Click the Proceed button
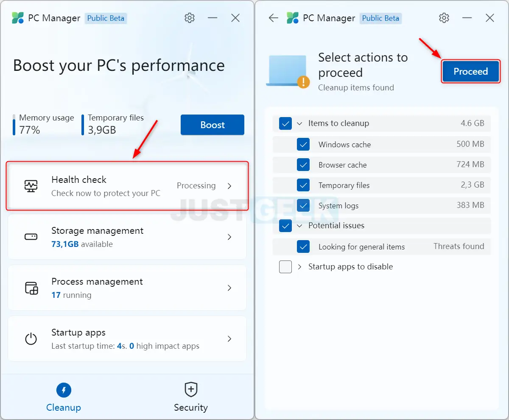 (471, 71)
